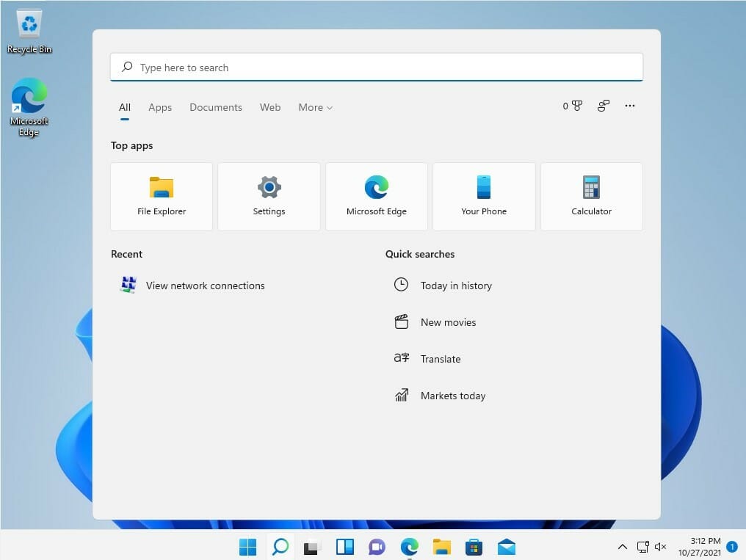Viewport: 746px width, 560px height.
Task: Click the muted volume tray icon
Action: point(660,547)
